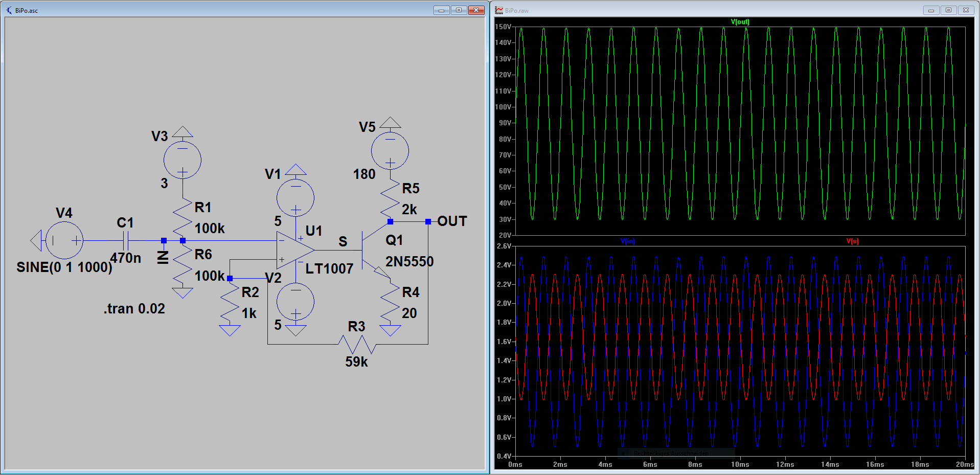Click the V(in) trace label
980x475 pixels.
(627, 241)
